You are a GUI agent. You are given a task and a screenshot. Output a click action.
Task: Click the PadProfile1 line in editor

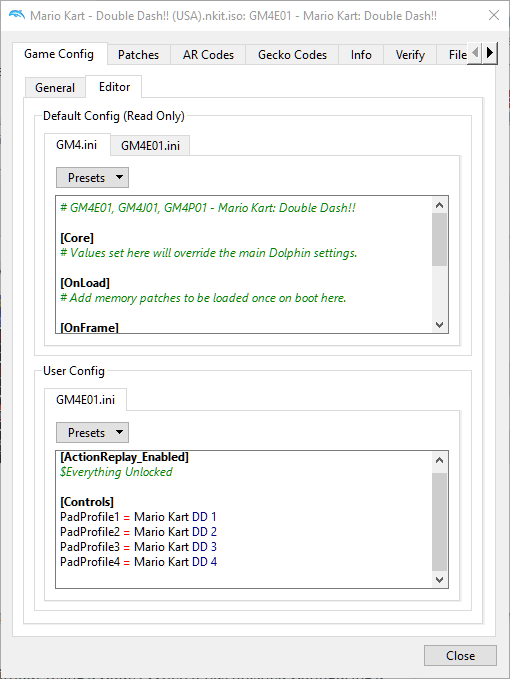point(138,517)
